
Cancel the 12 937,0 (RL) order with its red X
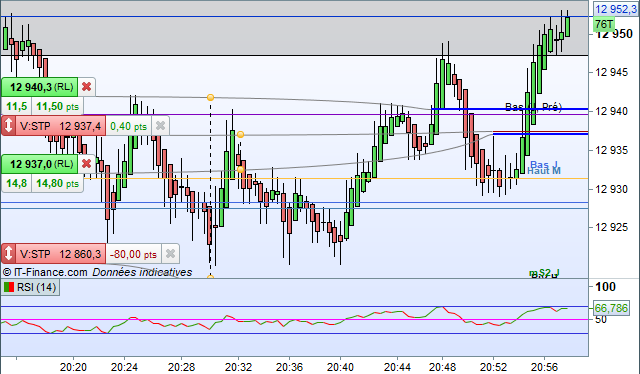pyautogui.click(x=86, y=164)
